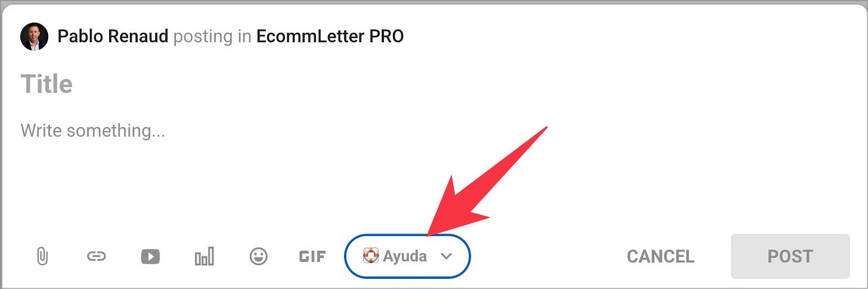Cancel the post draft
The image size is (868, 289).
click(661, 257)
